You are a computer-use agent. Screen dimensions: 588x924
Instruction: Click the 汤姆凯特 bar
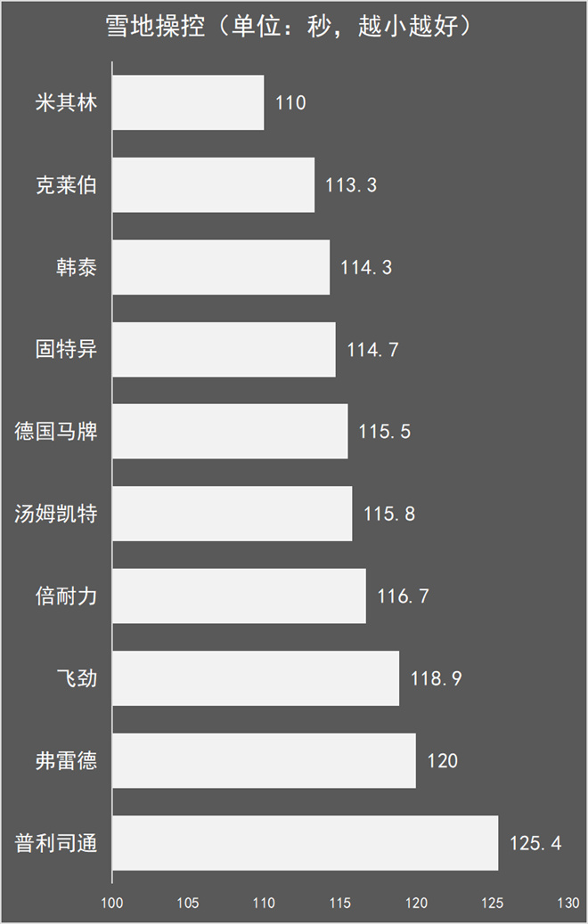tap(233, 514)
